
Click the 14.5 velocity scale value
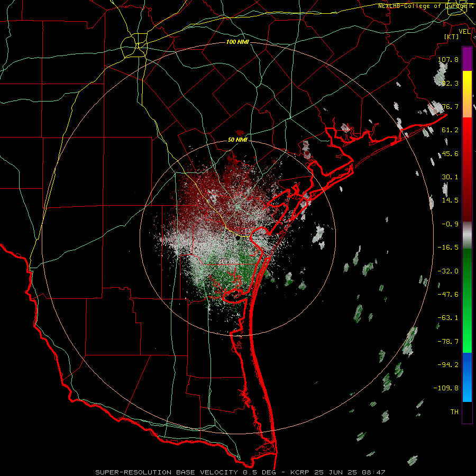click(x=450, y=200)
